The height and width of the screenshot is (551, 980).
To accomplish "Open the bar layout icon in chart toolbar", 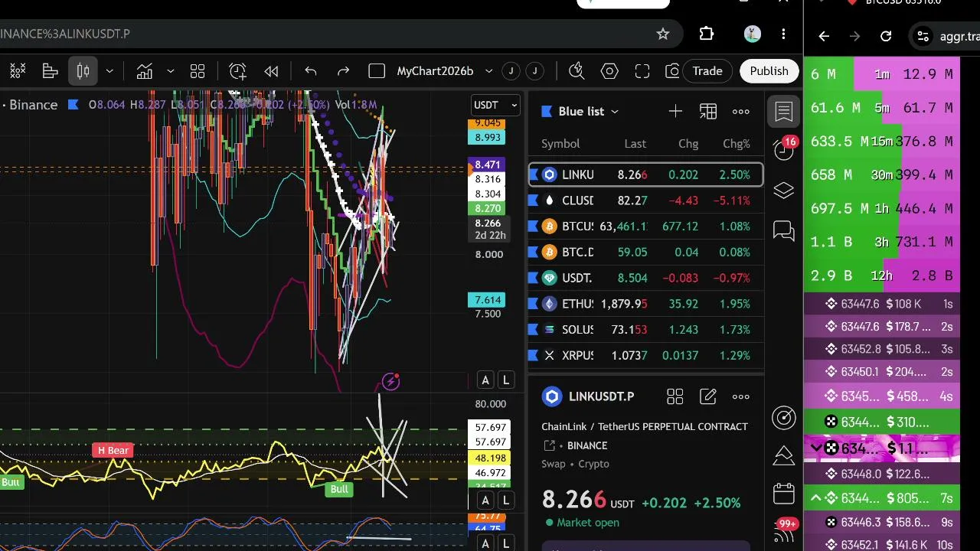I will click(x=51, y=71).
